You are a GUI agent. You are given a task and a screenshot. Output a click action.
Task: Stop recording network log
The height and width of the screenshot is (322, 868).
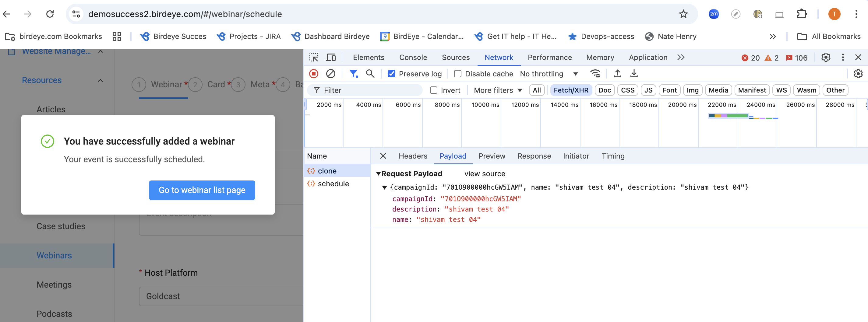(313, 74)
